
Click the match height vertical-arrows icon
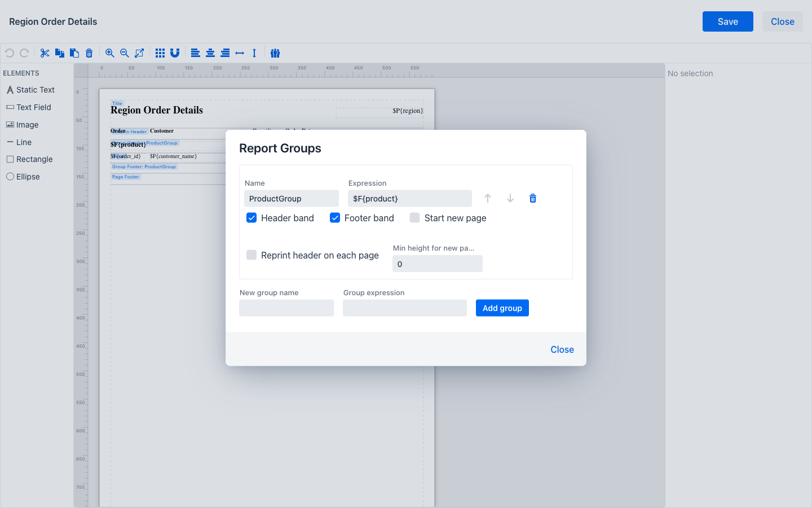(x=254, y=53)
